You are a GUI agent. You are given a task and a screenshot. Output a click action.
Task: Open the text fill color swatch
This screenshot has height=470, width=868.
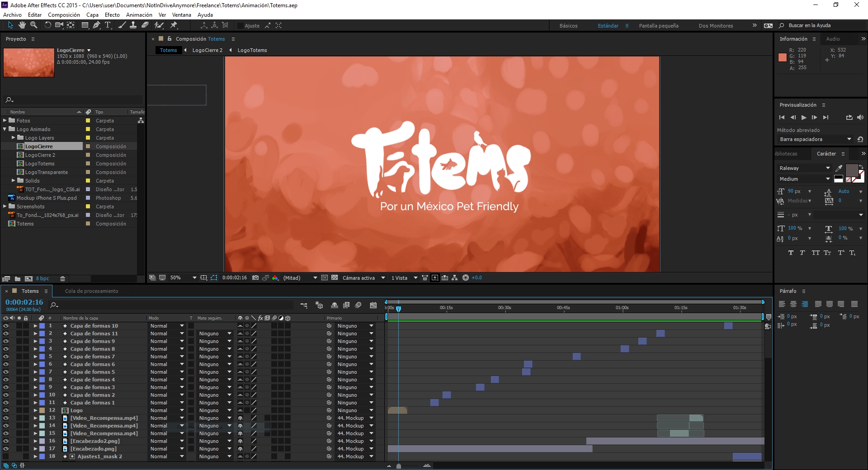tap(852, 170)
